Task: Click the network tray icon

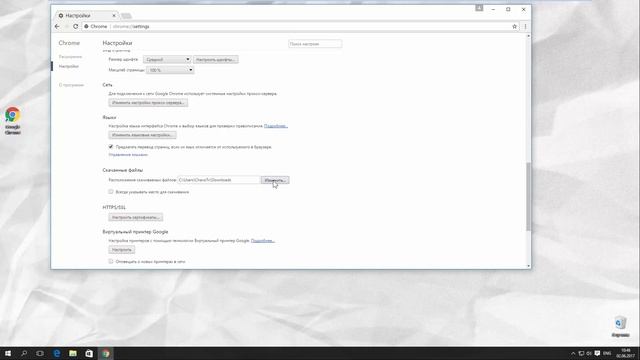Action: pyautogui.click(x=581, y=353)
